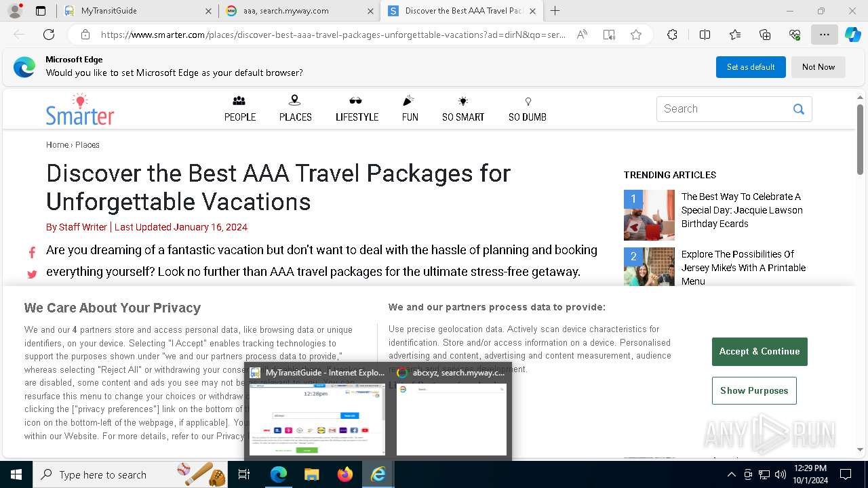Open the volume tray icon

click(781, 474)
